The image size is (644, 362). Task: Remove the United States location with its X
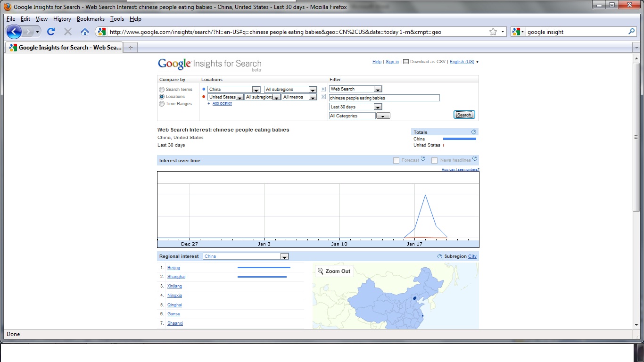[x=323, y=97]
